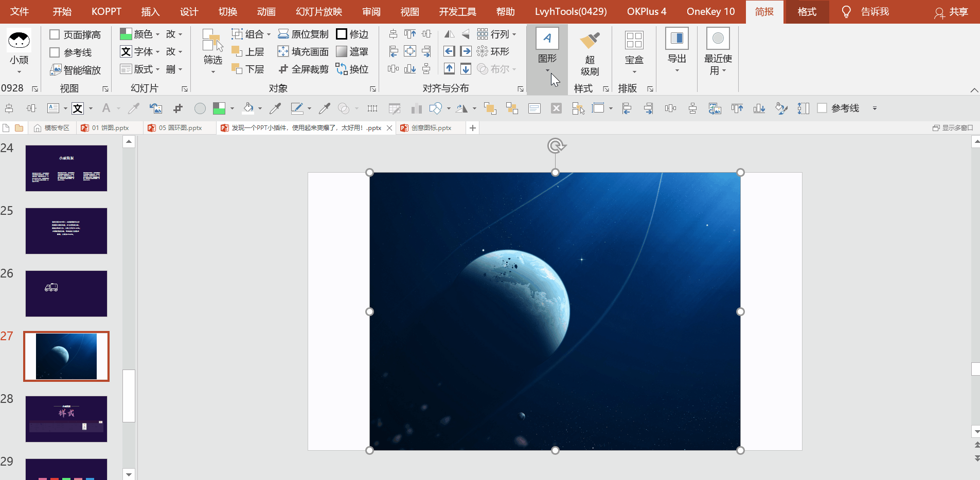980x480 pixels.
Task: Enable the 页面撑高 checkbox
Action: [55, 34]
